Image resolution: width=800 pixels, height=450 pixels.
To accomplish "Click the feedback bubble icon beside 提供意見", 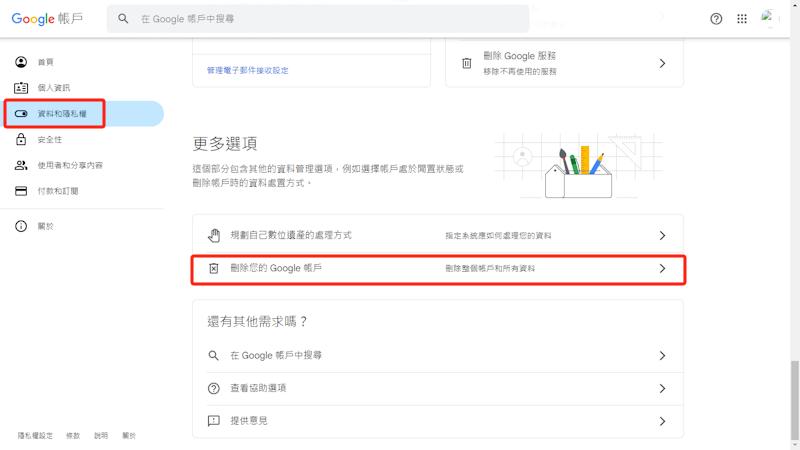I will pos(214,421).
